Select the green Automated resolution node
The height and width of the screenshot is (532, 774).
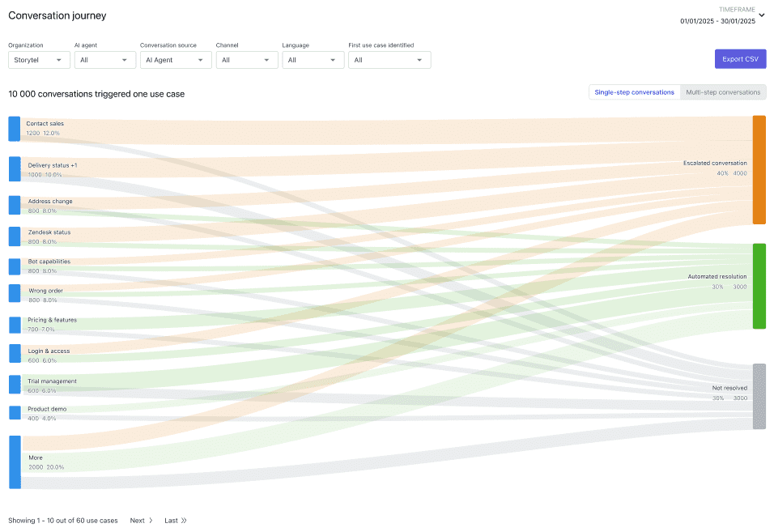tap(759, 286)
